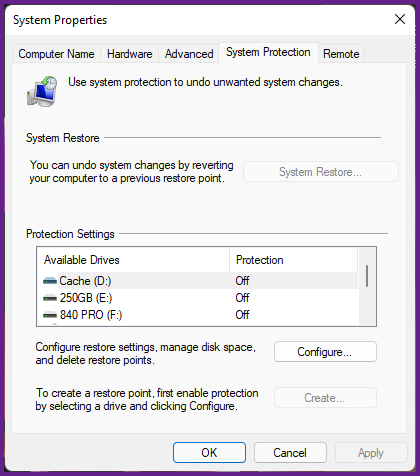Close the System Properties dialog
This screenshot has width=420, height=476.
click(400, 19)
